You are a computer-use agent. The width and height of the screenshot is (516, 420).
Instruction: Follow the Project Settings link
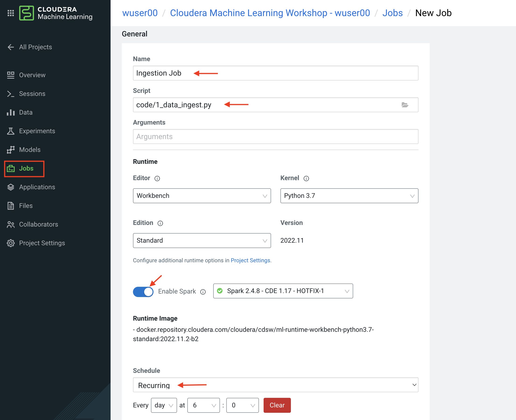(250, 260)
